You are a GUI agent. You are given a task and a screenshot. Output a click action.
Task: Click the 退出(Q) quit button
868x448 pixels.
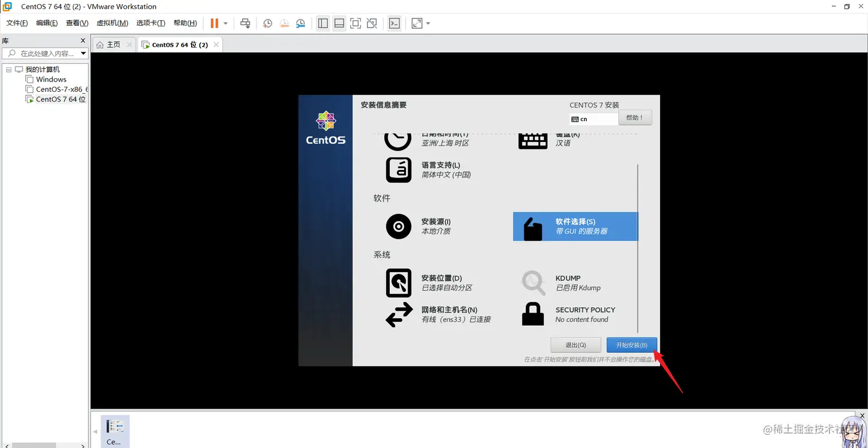pyautogui.click(x=576, y=345)
